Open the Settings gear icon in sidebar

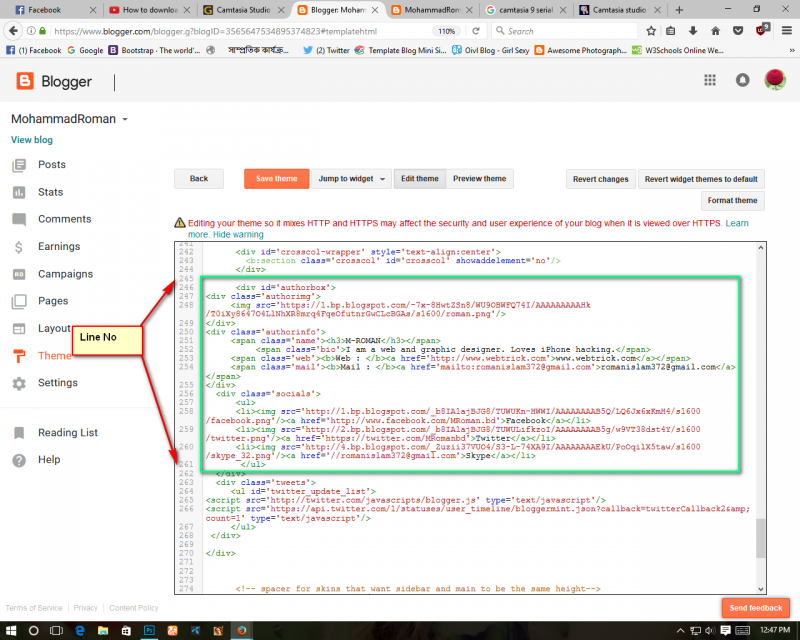(19, 383)
